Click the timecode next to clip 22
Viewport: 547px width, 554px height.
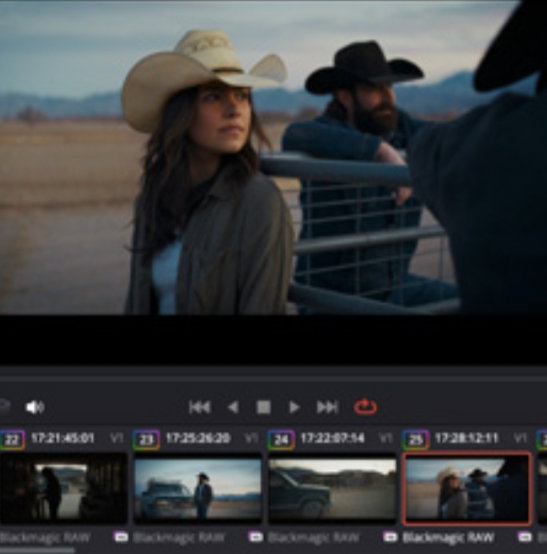pos(63,438)
